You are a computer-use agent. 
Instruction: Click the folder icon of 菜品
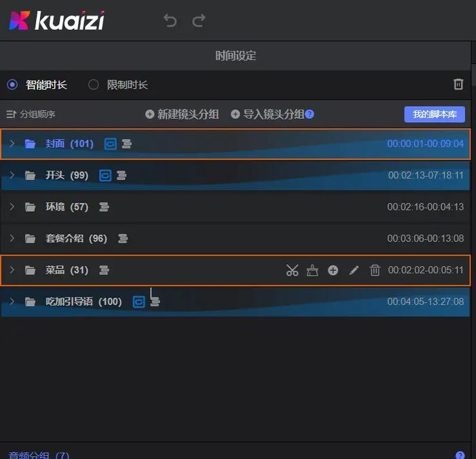point(30,270)
